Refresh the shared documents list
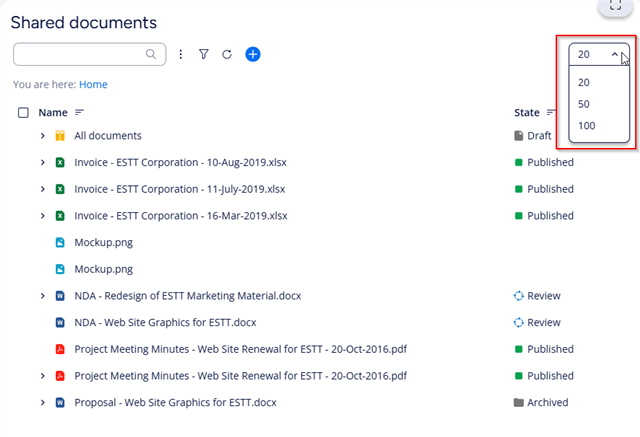 (227, 54)
